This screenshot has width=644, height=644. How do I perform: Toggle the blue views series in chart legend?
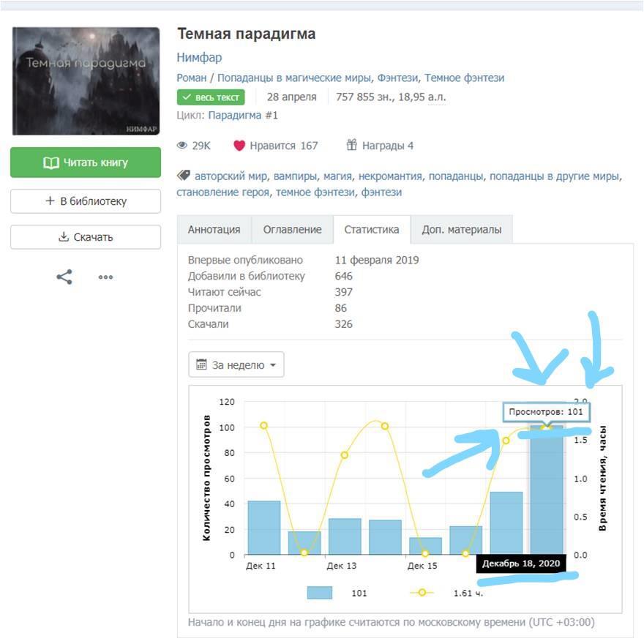coord(319,593)
